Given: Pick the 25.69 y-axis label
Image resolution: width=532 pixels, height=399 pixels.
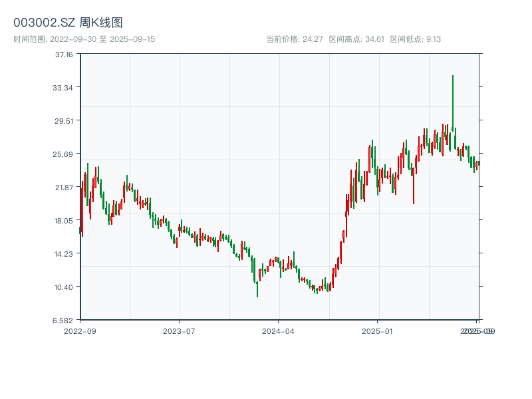Looking at the screenshot, I should tap(64, 154).
